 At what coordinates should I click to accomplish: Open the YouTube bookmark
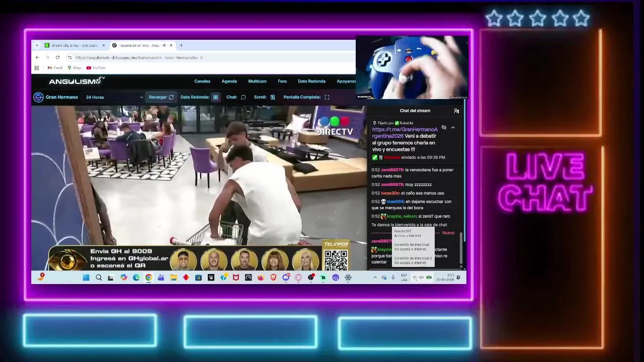click(96, 68)
